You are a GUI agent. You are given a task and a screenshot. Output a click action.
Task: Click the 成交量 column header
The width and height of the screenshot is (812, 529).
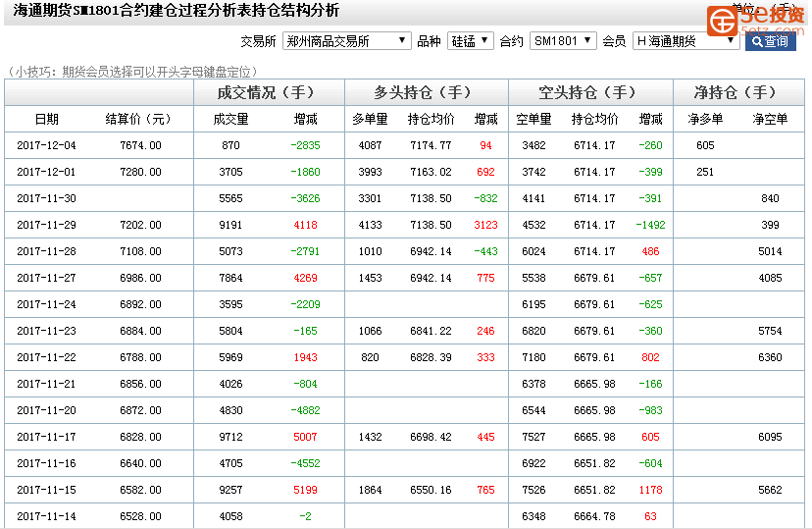(231, 119)
